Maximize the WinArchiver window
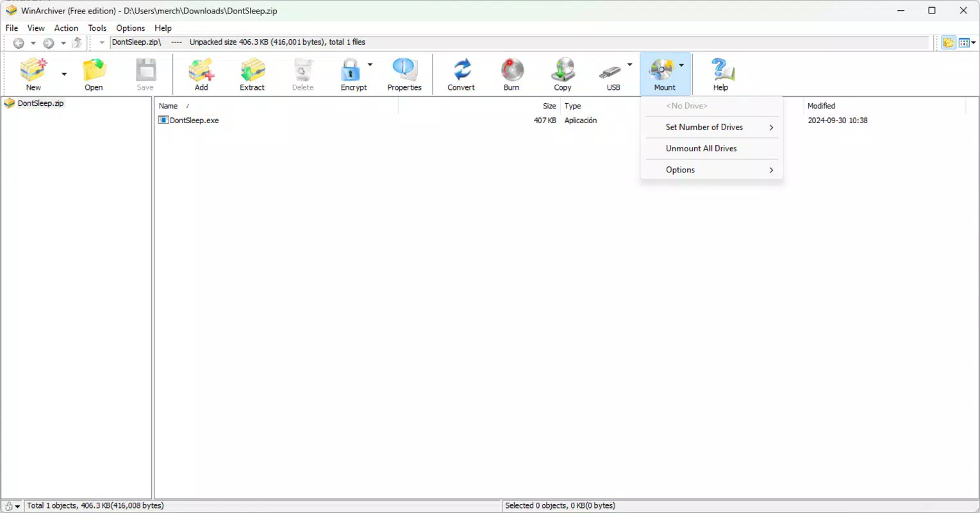 click(x=932, y=11)
